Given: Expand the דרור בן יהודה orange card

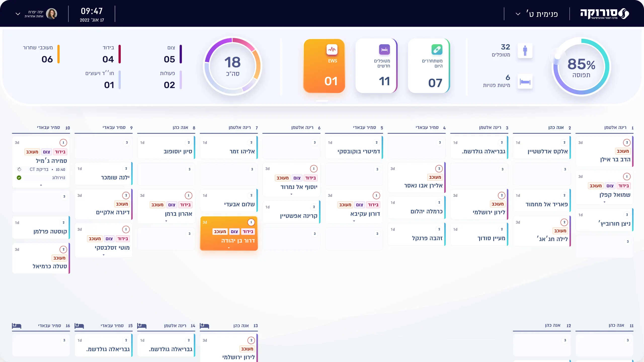Looking at the screenshot, I should click(x=229, y=248).
